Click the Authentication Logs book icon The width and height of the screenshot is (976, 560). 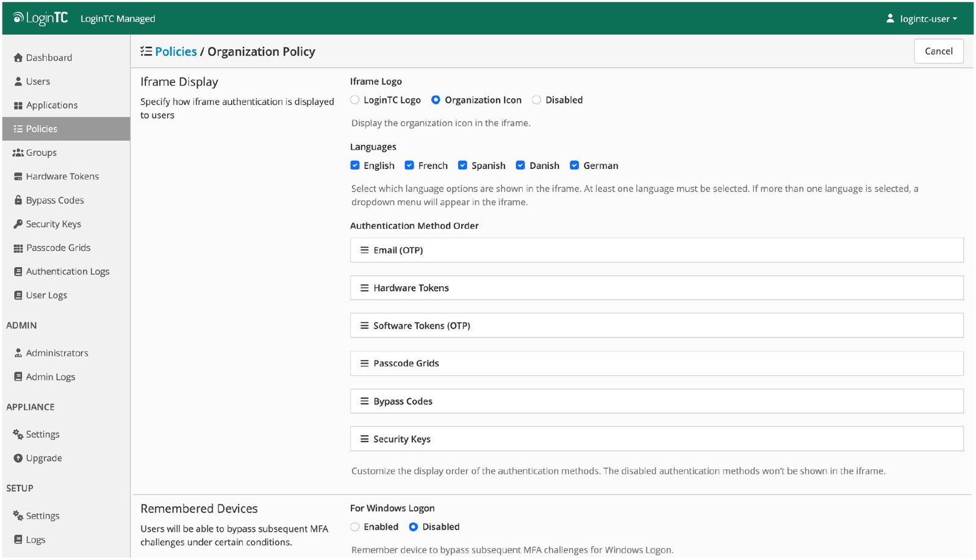(18, 271)
